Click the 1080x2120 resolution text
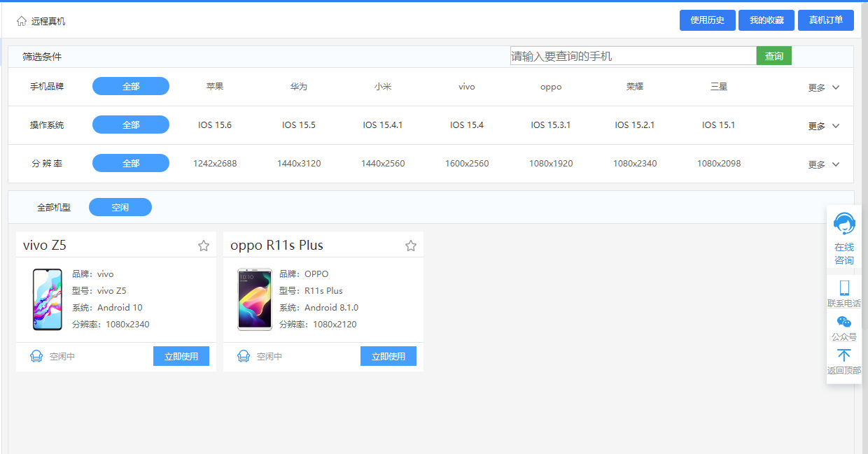This screenshot has height=454, width=868. [x=335, y=325]
